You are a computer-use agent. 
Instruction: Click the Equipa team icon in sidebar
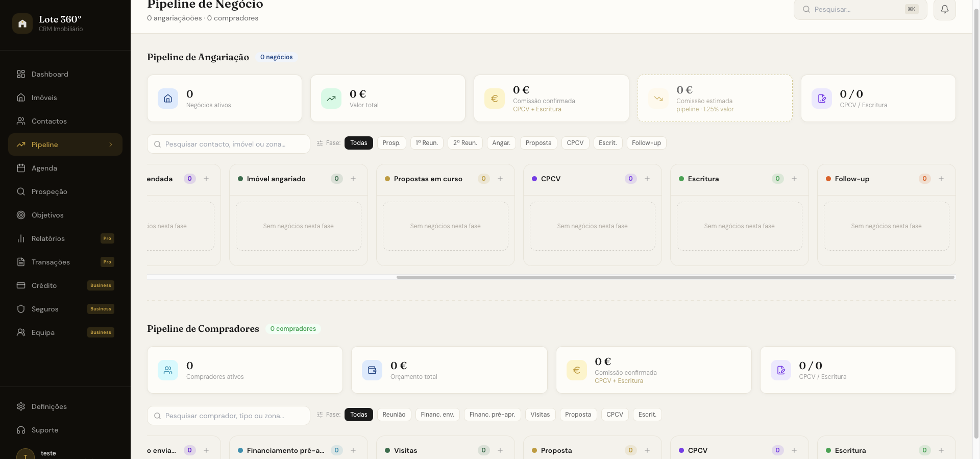click(x=21, y=332)
